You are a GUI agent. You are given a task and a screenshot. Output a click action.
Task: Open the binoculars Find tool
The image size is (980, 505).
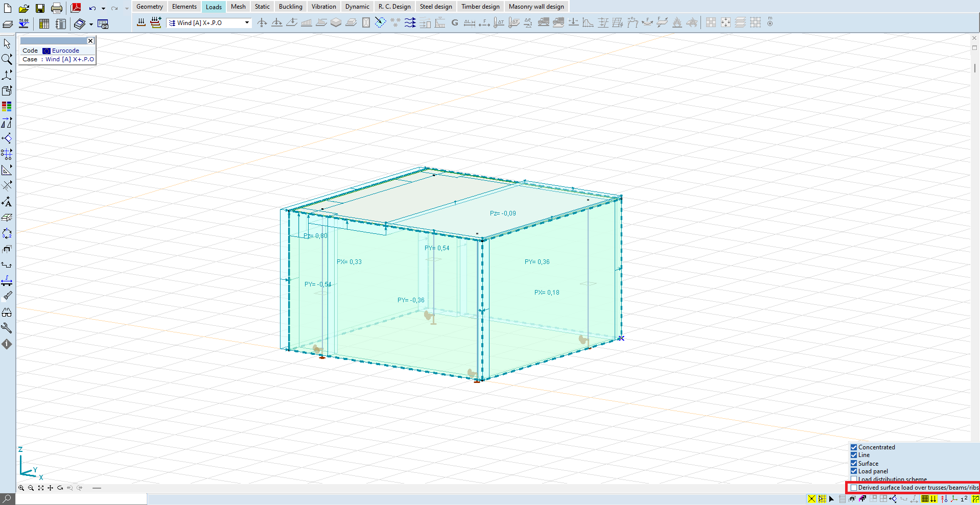pyautogui.click(x=7, y=312)
